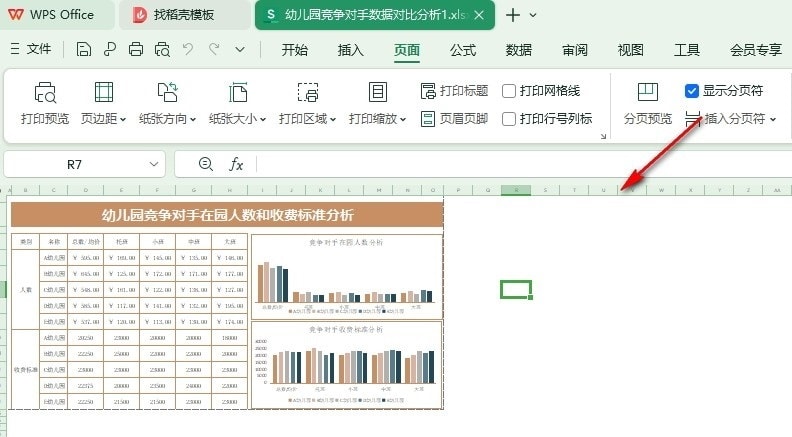The height and width of the screenshot is (437, 792).
Task: Enable 打印行号列标 checkbox
Action: (x=509, y=119)
